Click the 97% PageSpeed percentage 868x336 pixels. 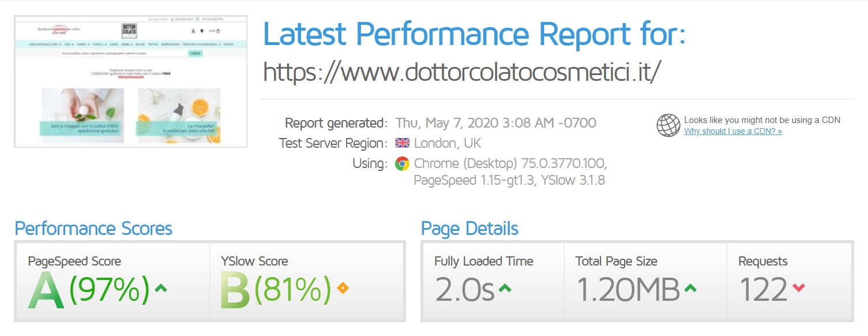[109, 290]
